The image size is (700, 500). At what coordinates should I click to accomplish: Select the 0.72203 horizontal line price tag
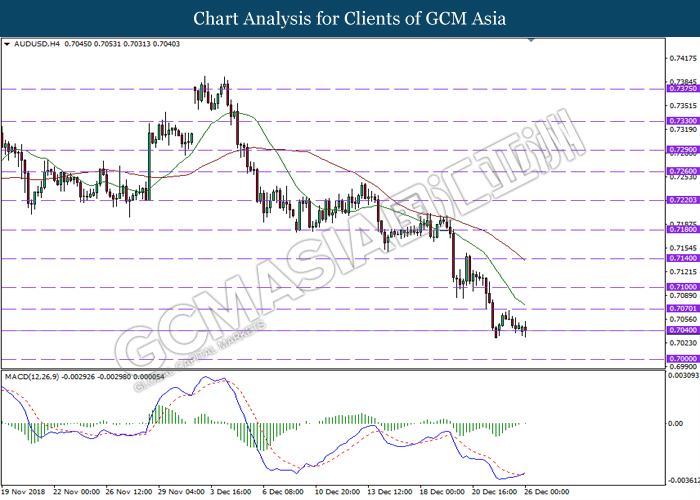pos(683,200)
